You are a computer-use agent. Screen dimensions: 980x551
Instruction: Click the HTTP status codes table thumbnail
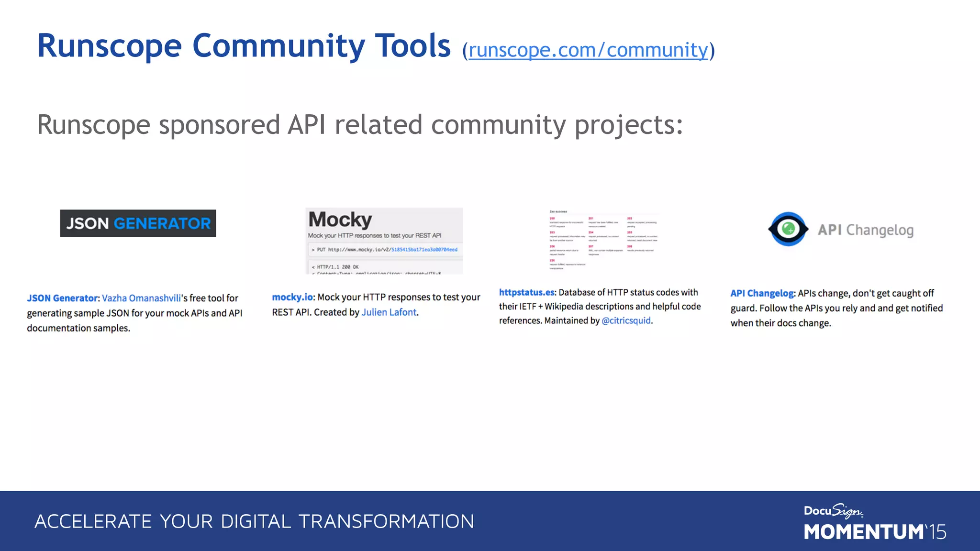click(x=603, y=240)
